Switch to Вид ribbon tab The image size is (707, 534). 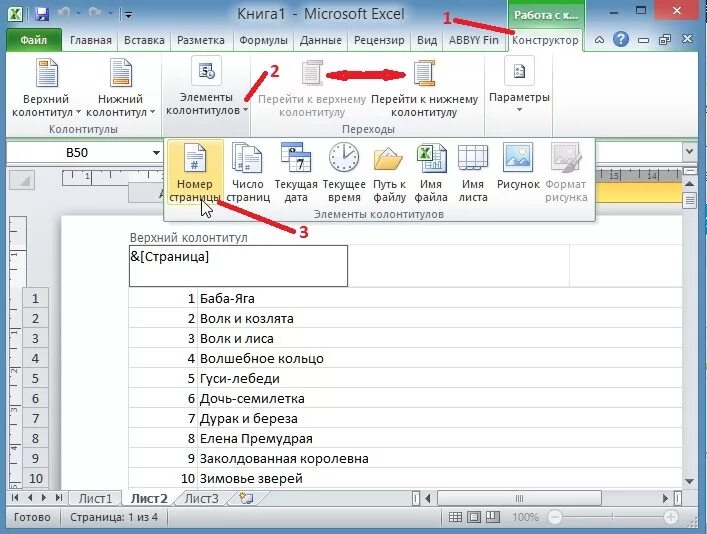(427, 40)
